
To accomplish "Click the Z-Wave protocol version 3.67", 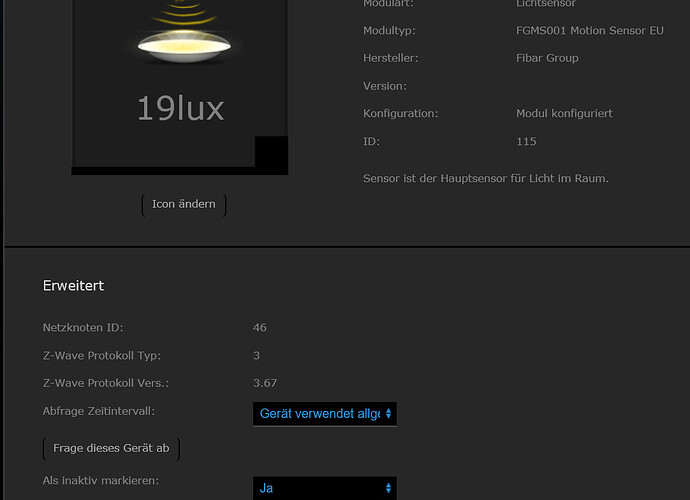I will (x=265, y=383).
